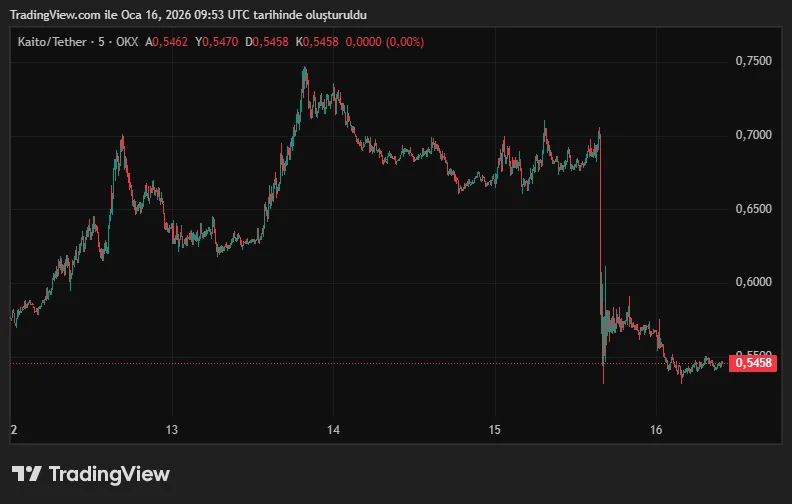
Task: Select date 14 on the time axis
Action: pyautogui.click(x=333, y=430)
